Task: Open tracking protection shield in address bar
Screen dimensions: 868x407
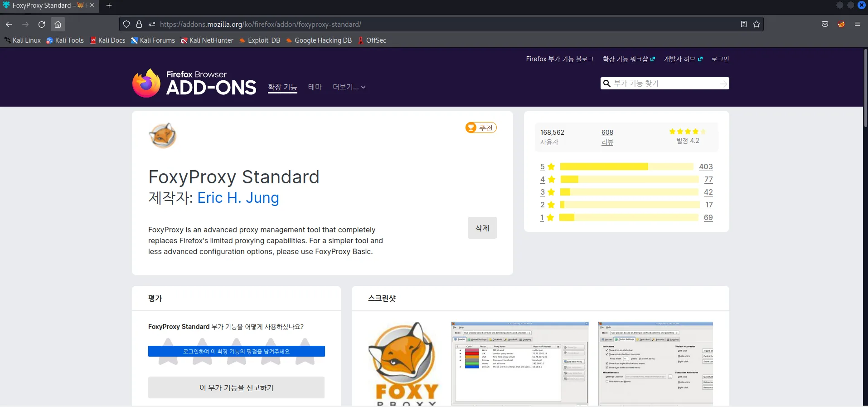Action: click(126, 24)
